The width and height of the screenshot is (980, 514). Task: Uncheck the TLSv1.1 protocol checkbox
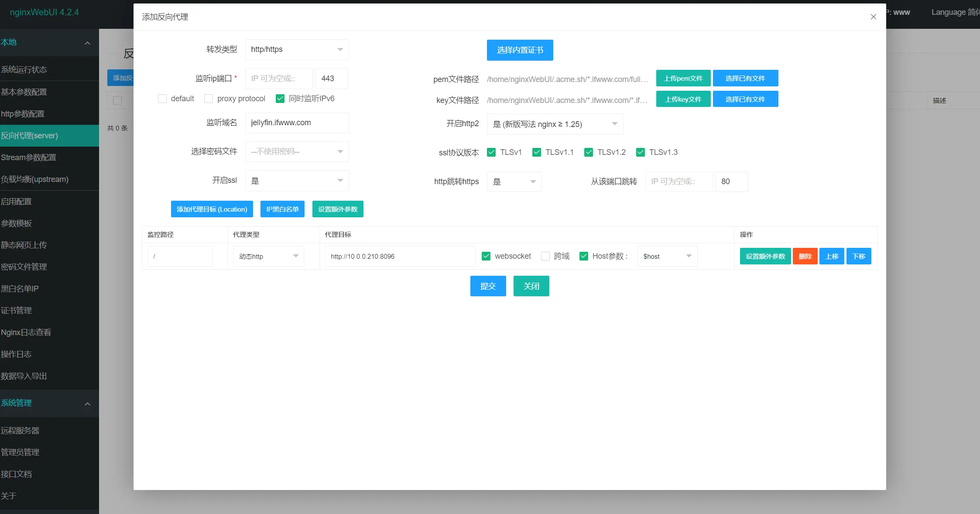537,152
